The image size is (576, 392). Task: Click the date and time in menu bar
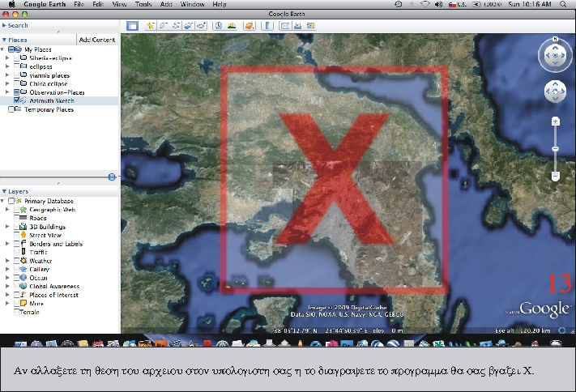pos(529,4)
